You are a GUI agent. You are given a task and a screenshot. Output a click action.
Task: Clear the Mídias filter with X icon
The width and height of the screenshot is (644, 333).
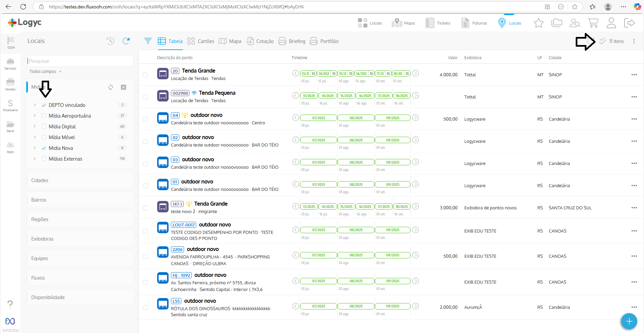[123, 87]
